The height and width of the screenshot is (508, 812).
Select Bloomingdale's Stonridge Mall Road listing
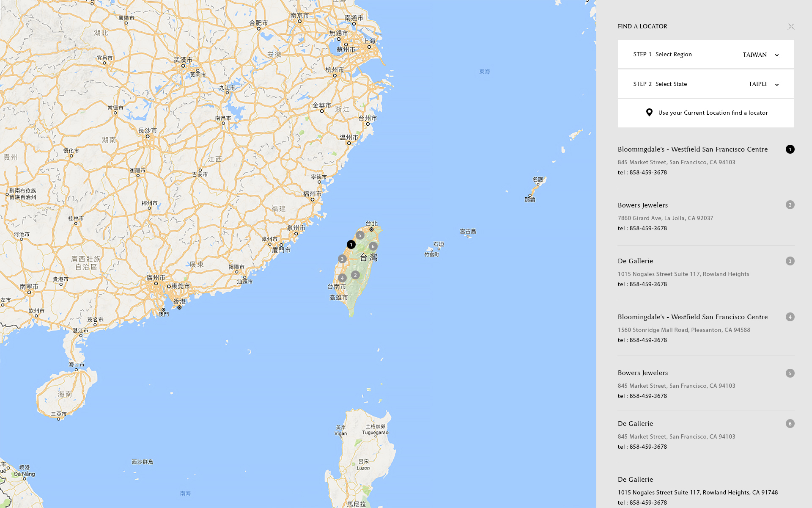(692, 317)
